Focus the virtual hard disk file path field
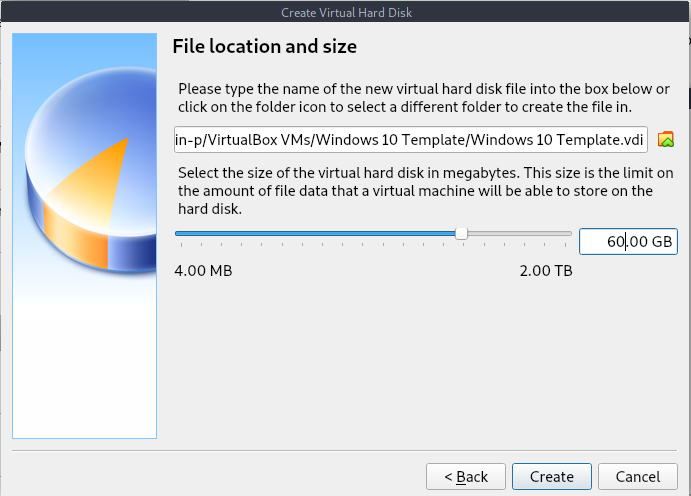The height and width of the screenshot is (496, 691). (x=411, y=140)
